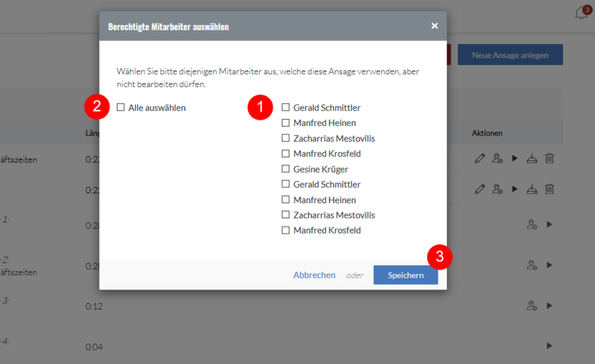The height and width of the screenshot is (364, 595).
Task: Delete topmost announcement with trash icon
Action: pos(550,159)
